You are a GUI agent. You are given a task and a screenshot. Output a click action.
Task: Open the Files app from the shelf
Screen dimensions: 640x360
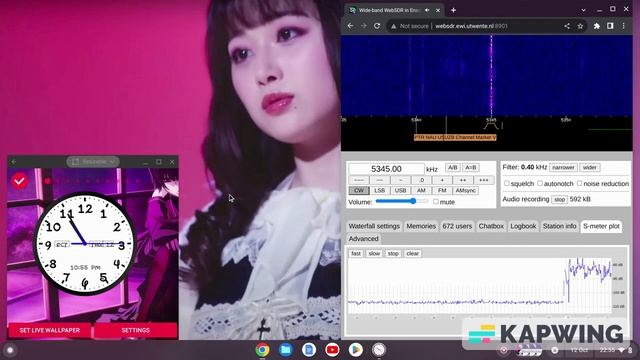point(286,350)
